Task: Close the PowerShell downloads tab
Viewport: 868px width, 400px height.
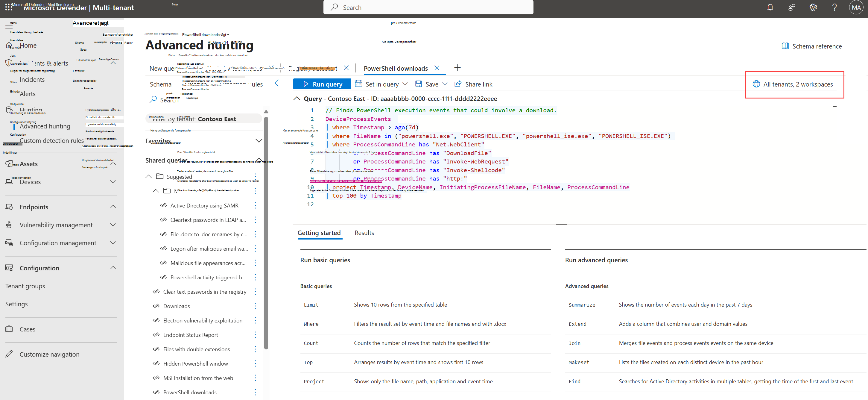Action: (x=437, y=68)
